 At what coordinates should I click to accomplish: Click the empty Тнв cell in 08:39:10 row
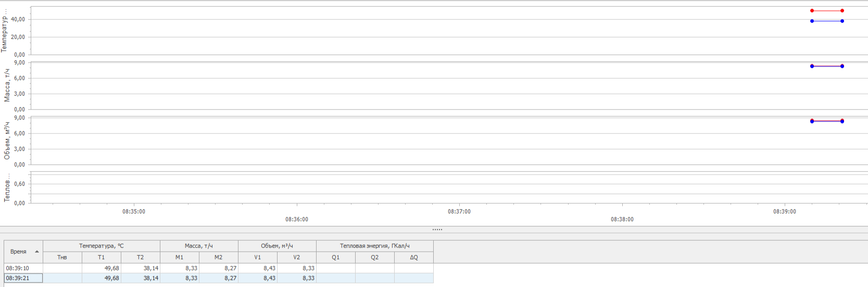62,268
